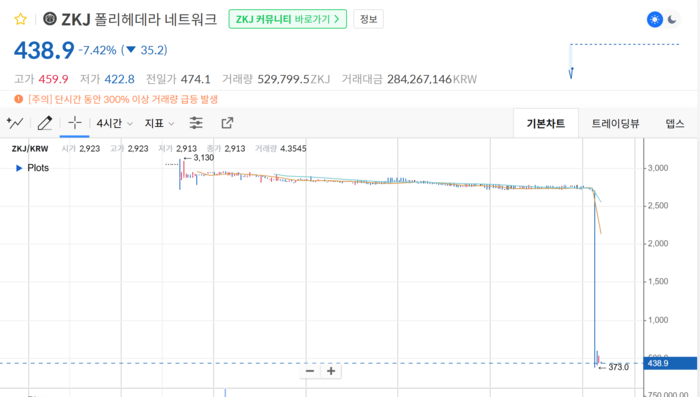Open the 지표 indicators dropdown
700x397 pixels.
159,123
